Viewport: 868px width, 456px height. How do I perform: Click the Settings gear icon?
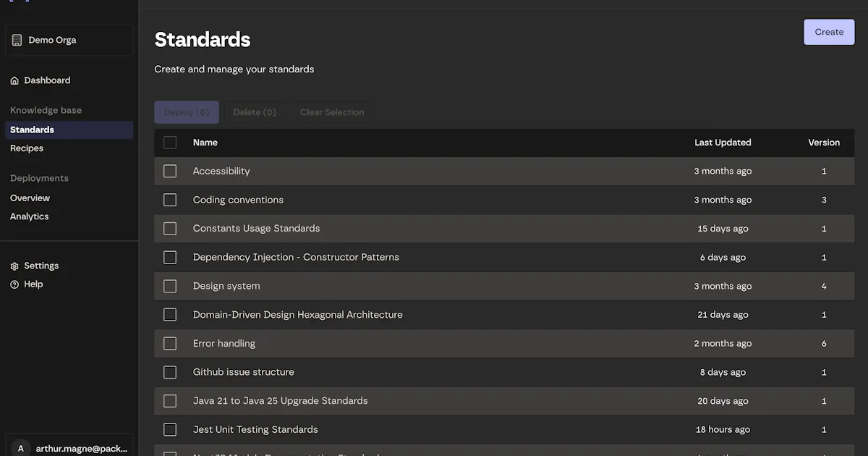[x=14, y=266]
